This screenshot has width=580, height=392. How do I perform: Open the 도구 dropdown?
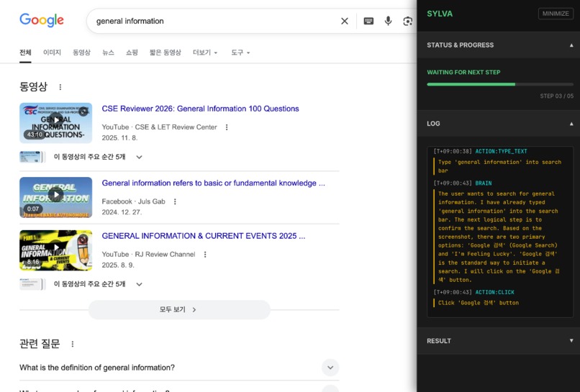(240, 53)
